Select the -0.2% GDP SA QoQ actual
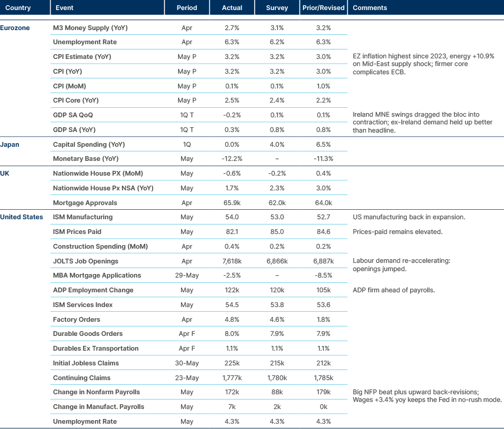Viewport: 504px width, 429px height. [x=232, y=115]
